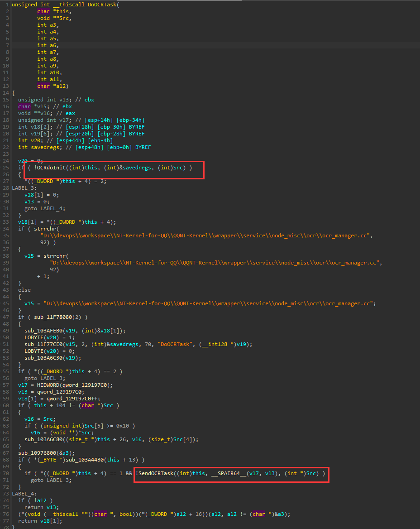Click the SendOCRTask function call
Image resolution: width=420 pixels, height=529 pixels.
(157, 473)
